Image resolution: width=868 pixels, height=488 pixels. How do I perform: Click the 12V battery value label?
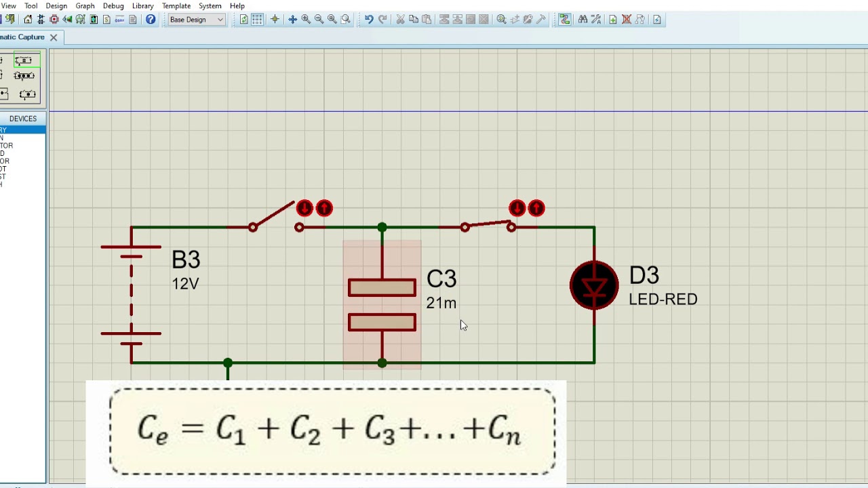[185, 283]
